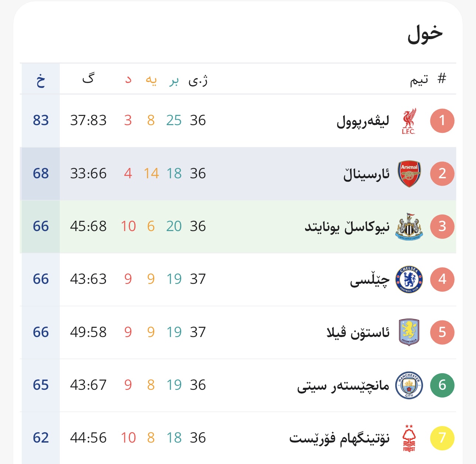Click the Liverpool club crest
This screenshot has width=476, height=464.
pyautogui.click(x=409, y=121)
